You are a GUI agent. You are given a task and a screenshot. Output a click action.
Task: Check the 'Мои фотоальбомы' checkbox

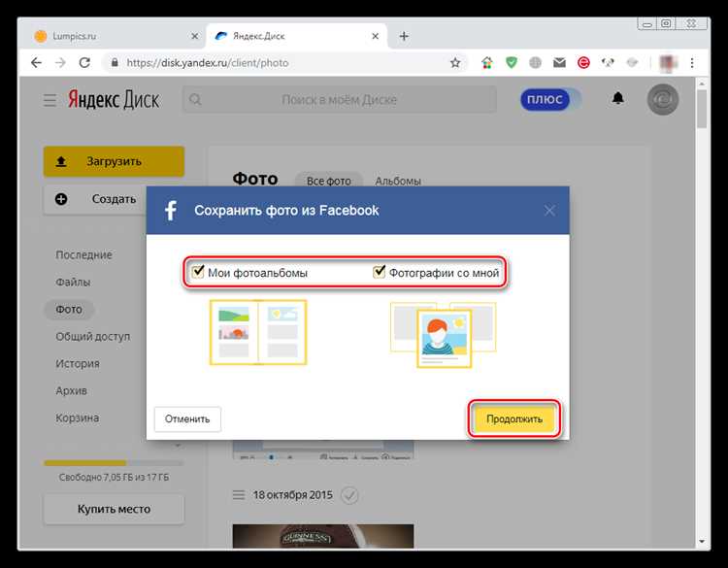198,272
